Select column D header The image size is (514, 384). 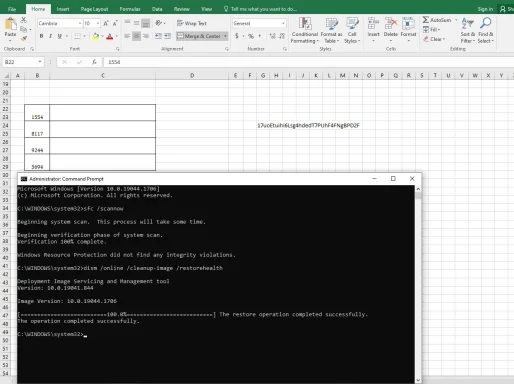coord(192,76)
